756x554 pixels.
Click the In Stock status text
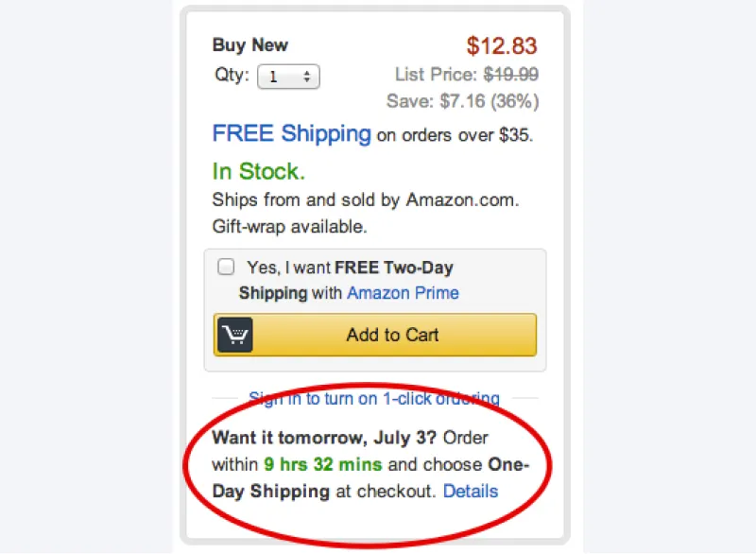coord(258,171)
